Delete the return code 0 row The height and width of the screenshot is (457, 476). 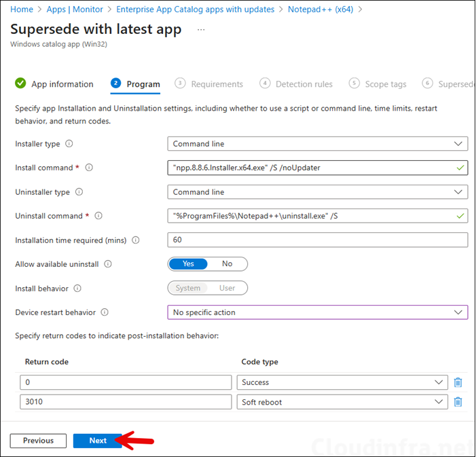point(458,382)
